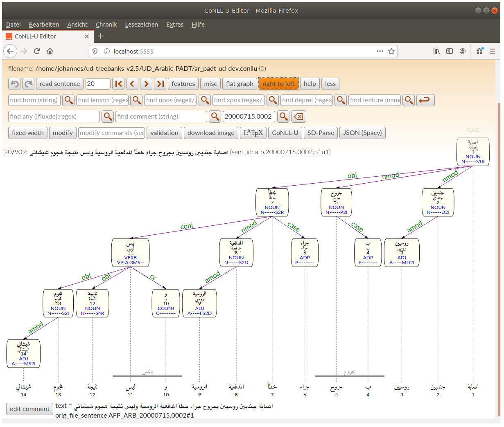
Task: Focus the sentence number field showing 20
Action: [98, 84]
